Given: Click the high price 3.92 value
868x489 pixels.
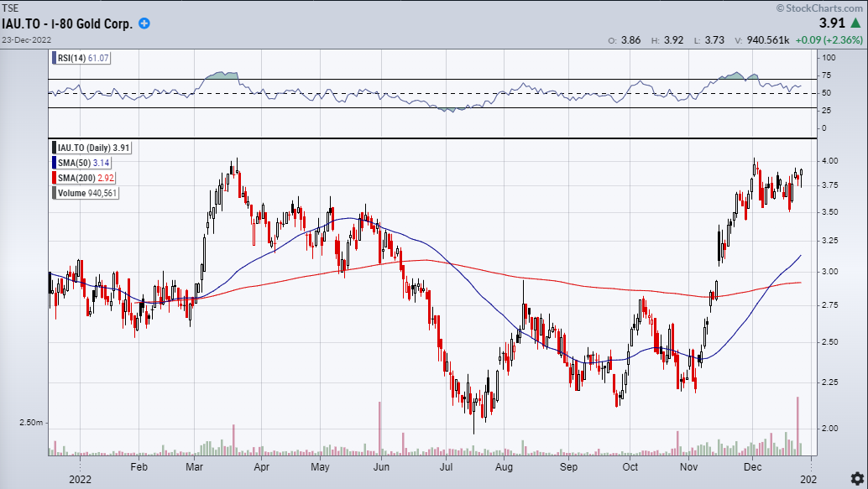Looking at the screenshot, I should pyautogui.click(x=674, y=39).
